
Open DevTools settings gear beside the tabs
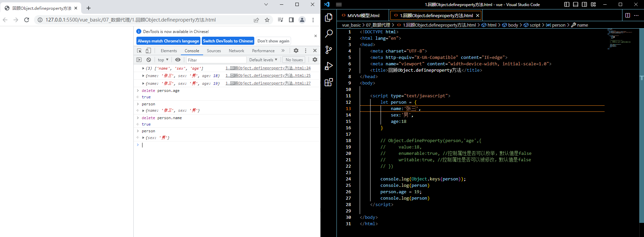click(x=296, y=50)
